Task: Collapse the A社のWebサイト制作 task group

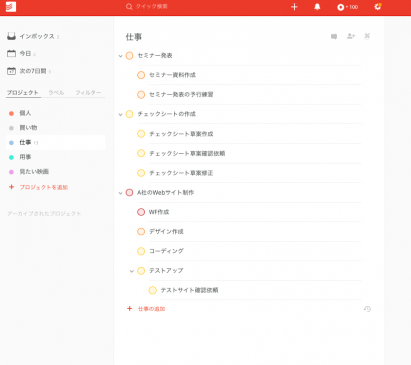Action: (121, 193)
